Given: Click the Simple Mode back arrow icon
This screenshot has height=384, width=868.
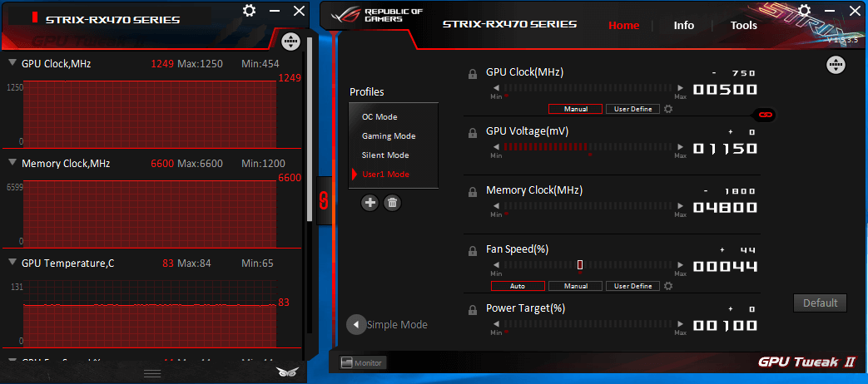Looking at the screenshot, I should coord(356,324).
